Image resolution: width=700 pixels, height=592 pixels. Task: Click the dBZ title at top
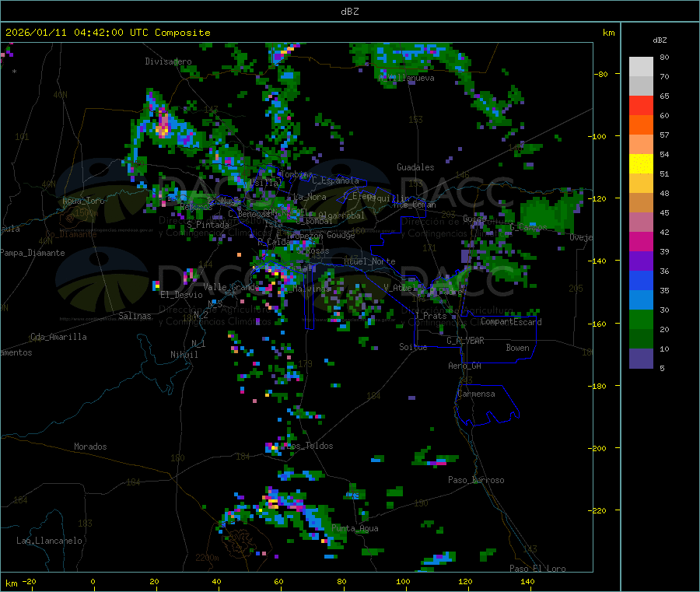coord(349,12)
